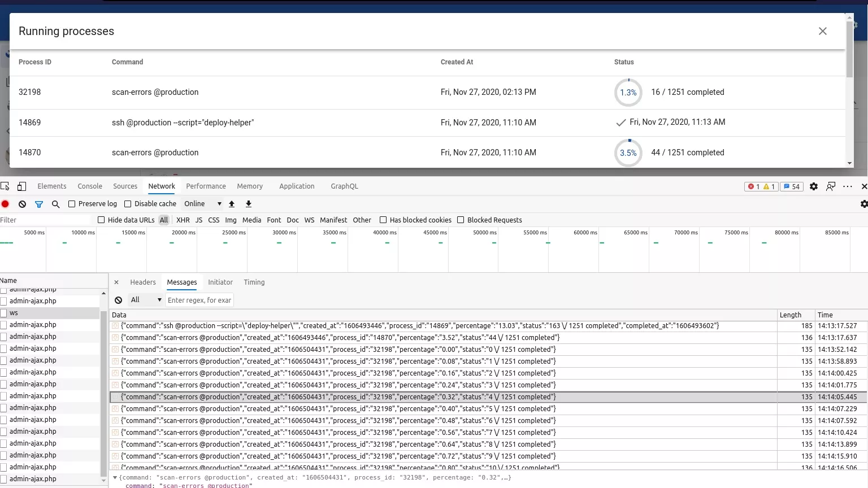Screen dimensions: 868x488
Task: Import HAR file via the upload icon
Action: pos(232,204)
